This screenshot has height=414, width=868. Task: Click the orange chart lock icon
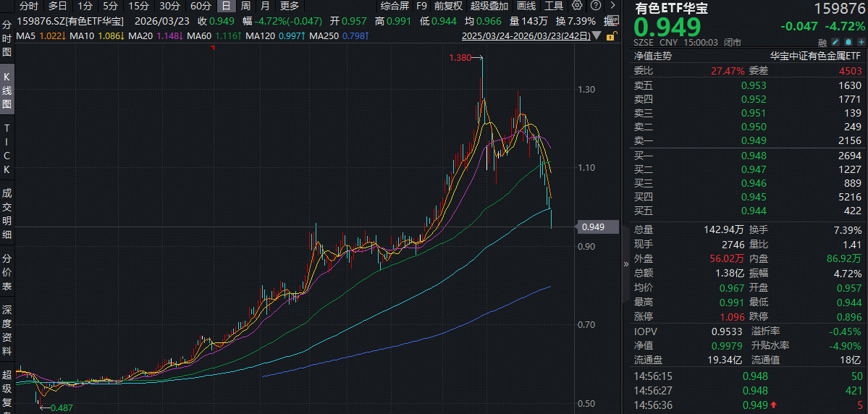612,35
